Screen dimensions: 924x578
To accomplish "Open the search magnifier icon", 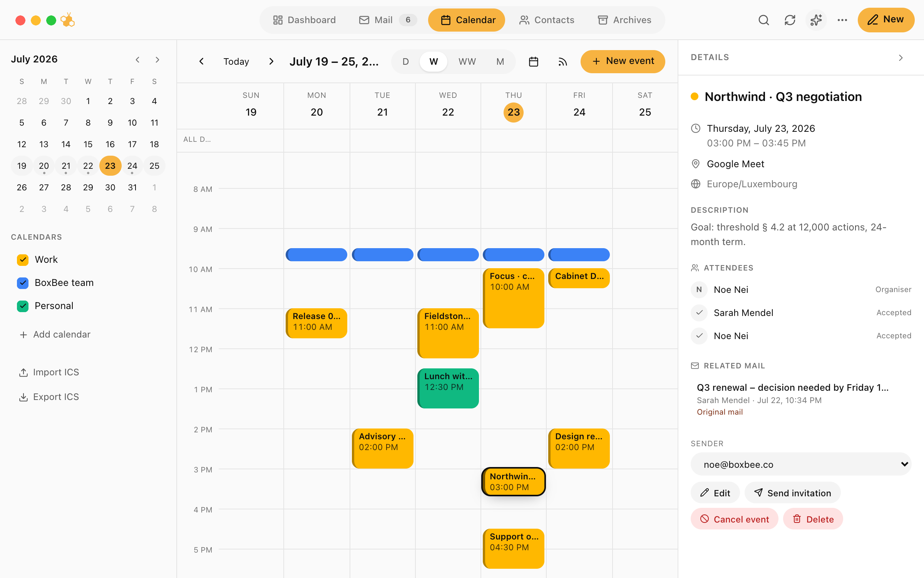I will 764,20.
